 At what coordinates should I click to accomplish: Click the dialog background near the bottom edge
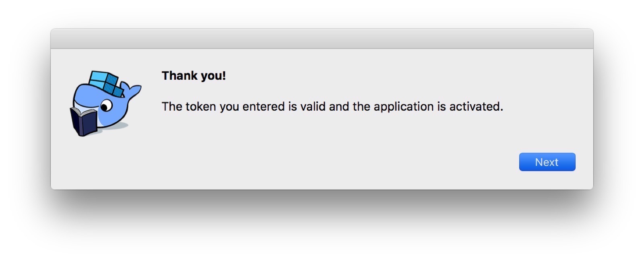pos(322,181)
